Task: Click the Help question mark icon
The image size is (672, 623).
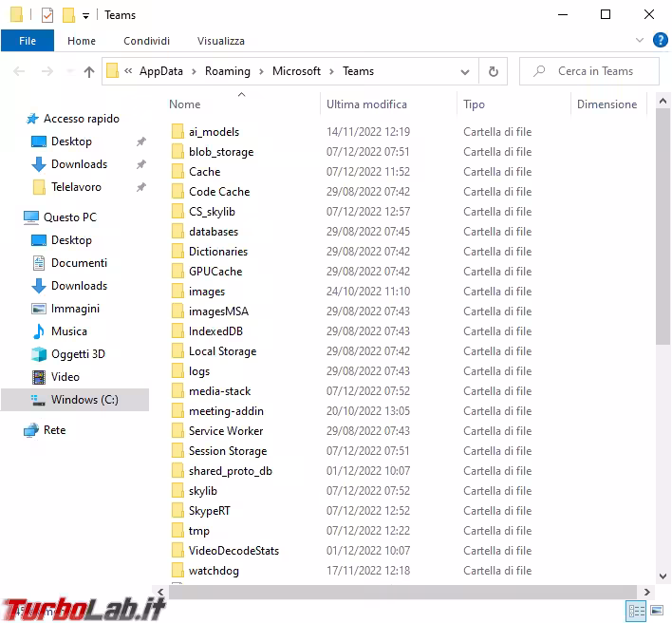Action: tap(661, 41)
